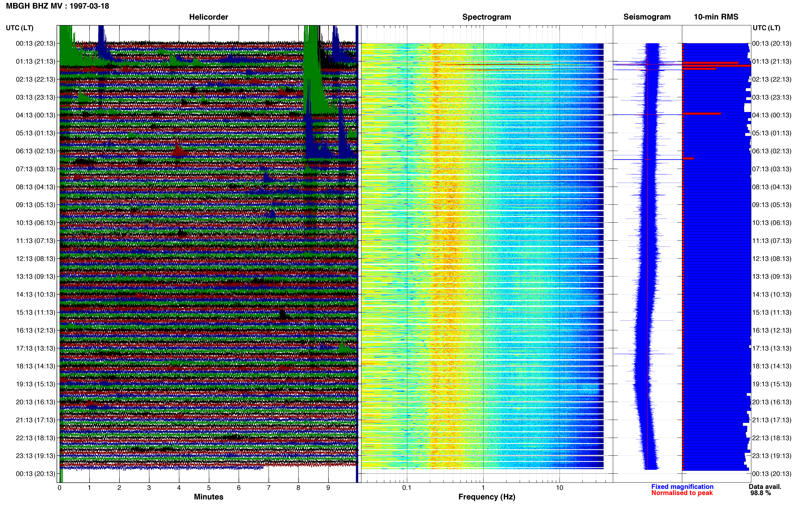Click the left time label 18:13 (14:13)
The width and height of the screenshot is (812, 508).
point(35,366)
